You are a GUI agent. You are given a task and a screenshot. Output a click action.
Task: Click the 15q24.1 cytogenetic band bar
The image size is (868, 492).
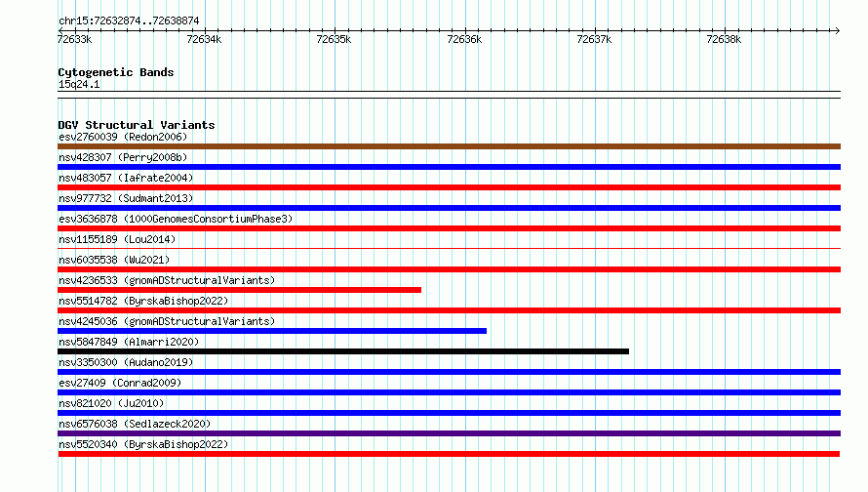449,95
